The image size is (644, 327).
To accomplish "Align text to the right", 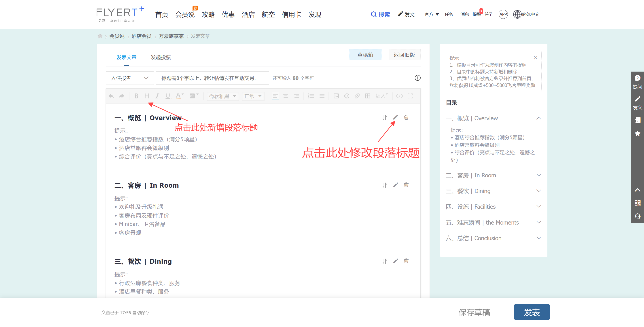I will point(296,96).
